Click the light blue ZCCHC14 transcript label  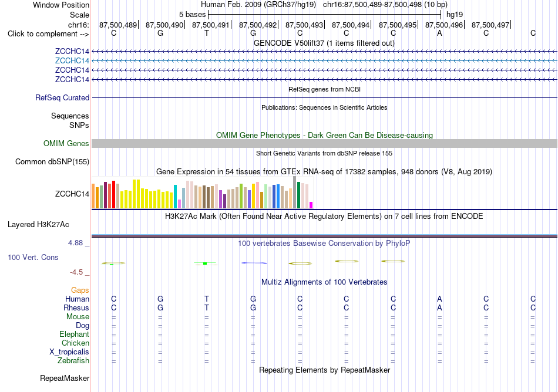coord(72,61)
